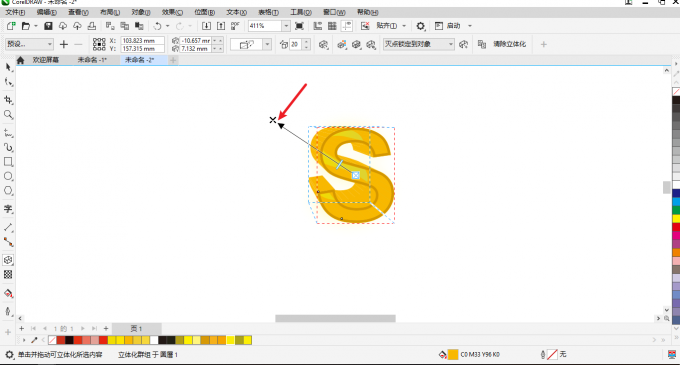Image resolution: width=680 pixels, height=365 pixels.
Task: Click the orange fill color indicator in status bar
Action: coord(453,355)
